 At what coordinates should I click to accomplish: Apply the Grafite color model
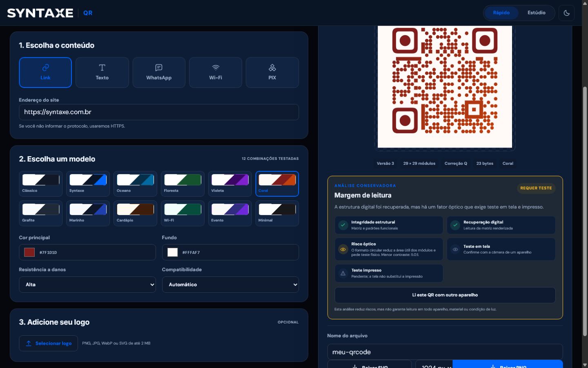click(x=41, y=213)
